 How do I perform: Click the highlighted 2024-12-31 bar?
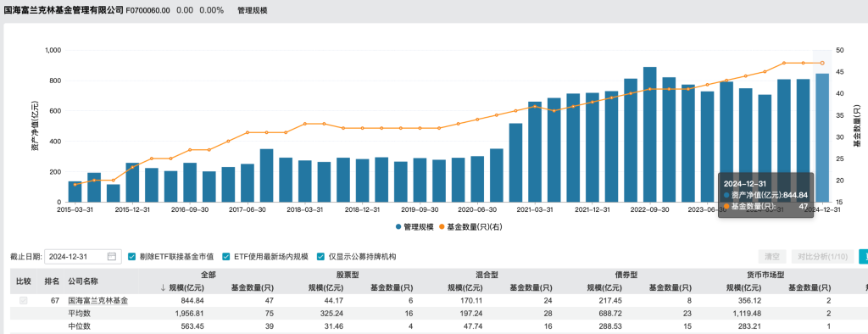pyautogui.click(x=822, y=137)
